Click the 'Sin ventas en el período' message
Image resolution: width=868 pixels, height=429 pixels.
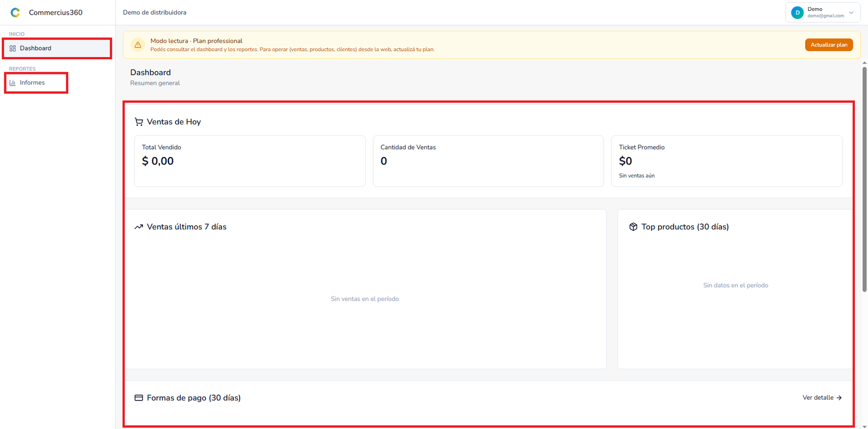(x=365, y=299)
